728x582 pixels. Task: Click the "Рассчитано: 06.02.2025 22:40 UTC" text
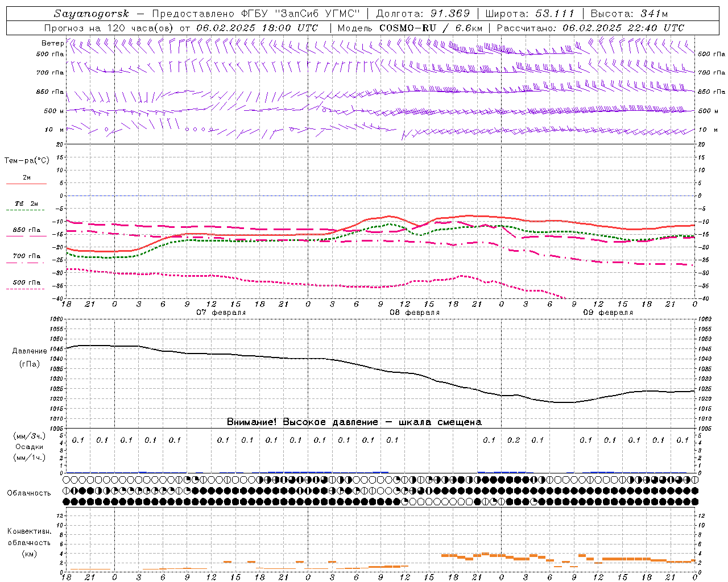point(590,28)
